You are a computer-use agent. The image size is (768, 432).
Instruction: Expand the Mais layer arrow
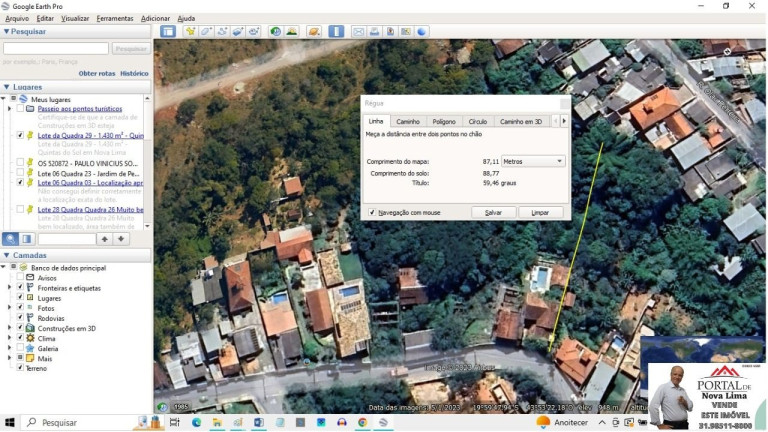9,359
